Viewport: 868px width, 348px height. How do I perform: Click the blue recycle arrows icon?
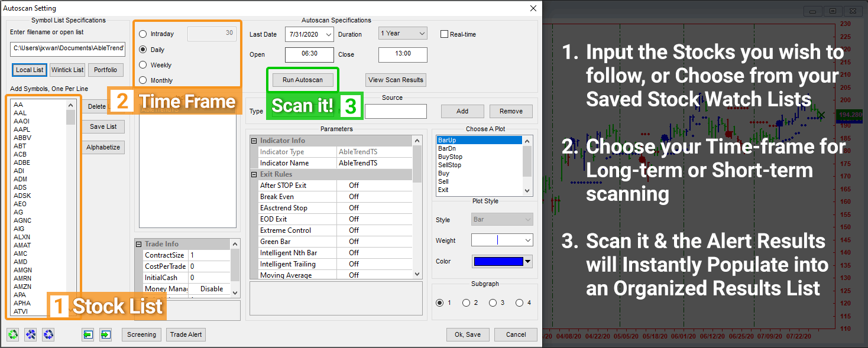[48, 334]
